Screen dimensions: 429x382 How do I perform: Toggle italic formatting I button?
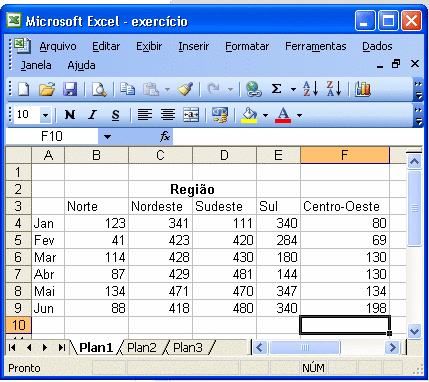pos(92,115)
